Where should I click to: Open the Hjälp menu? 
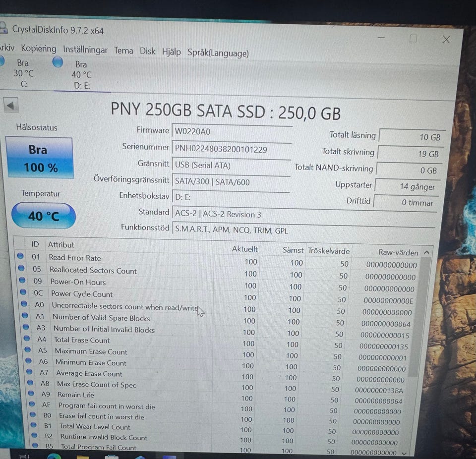click(x=171, y=52)
